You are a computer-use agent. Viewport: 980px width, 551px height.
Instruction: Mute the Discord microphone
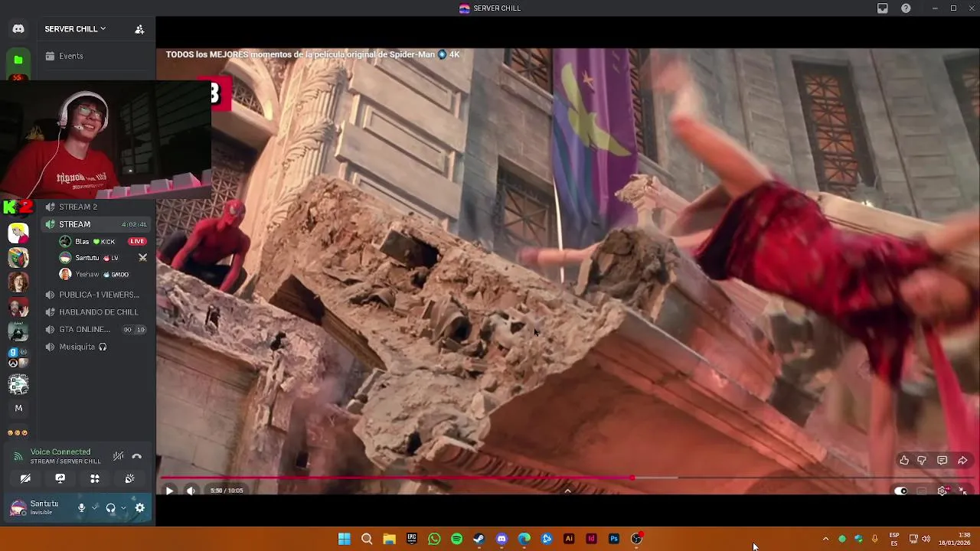81,507
